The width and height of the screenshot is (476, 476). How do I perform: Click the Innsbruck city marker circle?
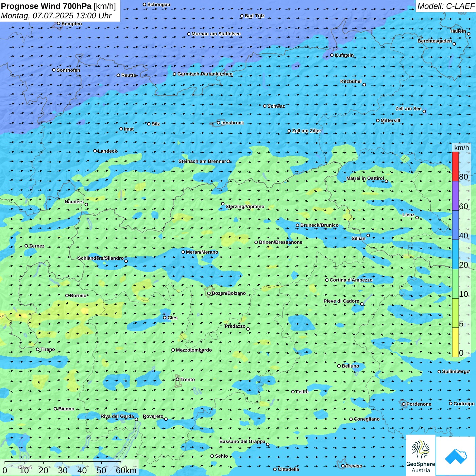(x=219, y=123)
